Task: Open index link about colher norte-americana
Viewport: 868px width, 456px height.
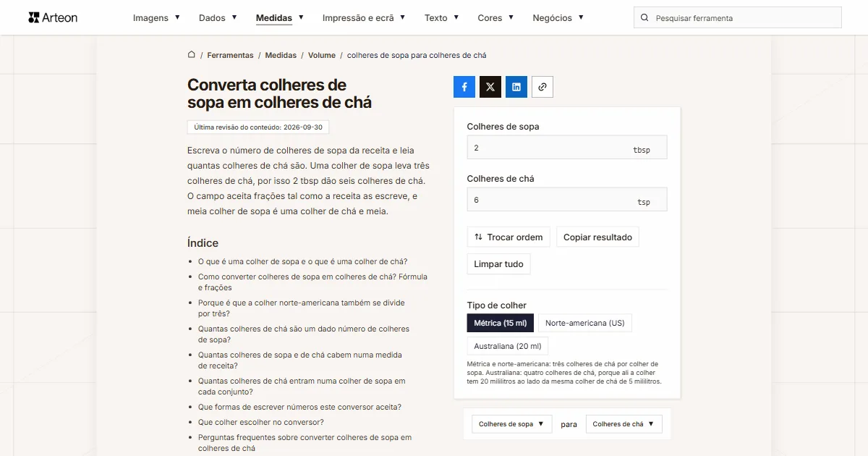Action: pos(302,308)
